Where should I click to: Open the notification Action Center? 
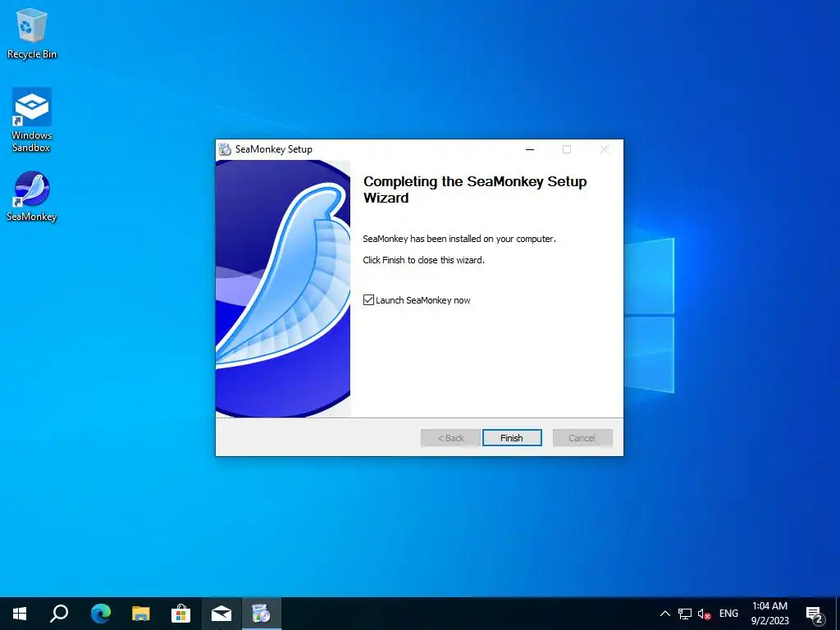click(x=815, y=614)
